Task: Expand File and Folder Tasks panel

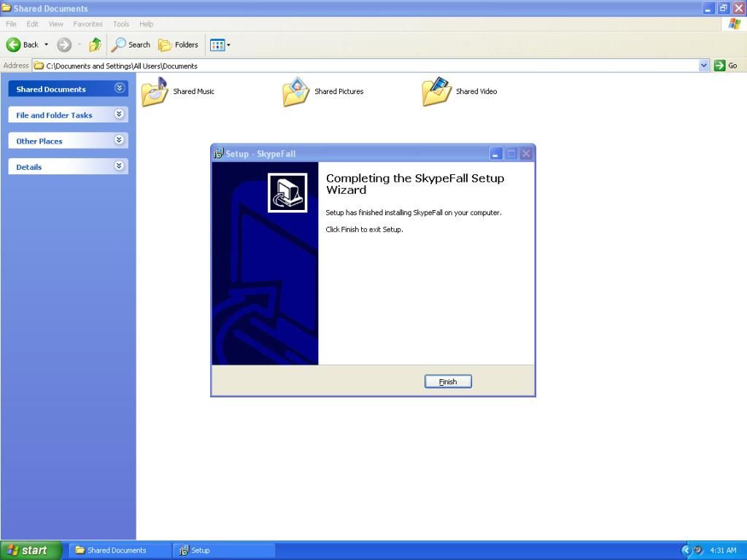Action: 120,114
